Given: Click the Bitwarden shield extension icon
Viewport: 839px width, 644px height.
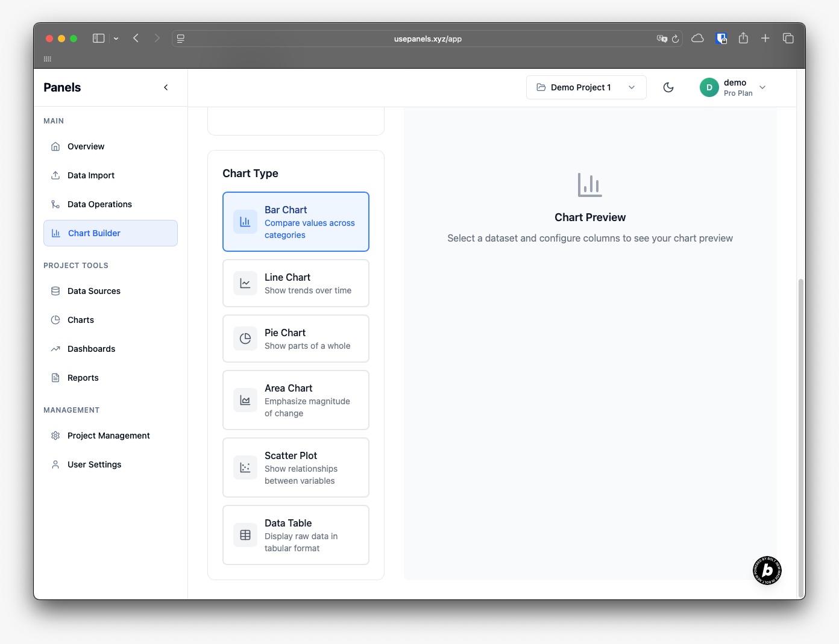Looking at the screenshot, I should click(x=721, y=39).
